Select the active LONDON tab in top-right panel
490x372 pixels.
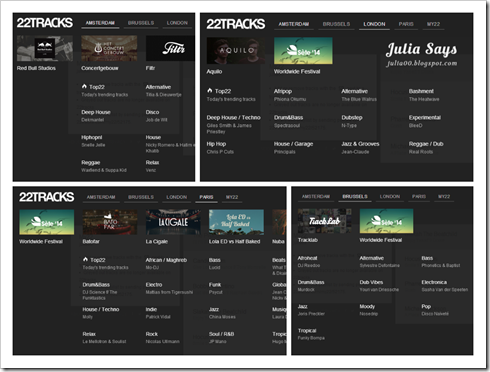[x=374, y=24]
